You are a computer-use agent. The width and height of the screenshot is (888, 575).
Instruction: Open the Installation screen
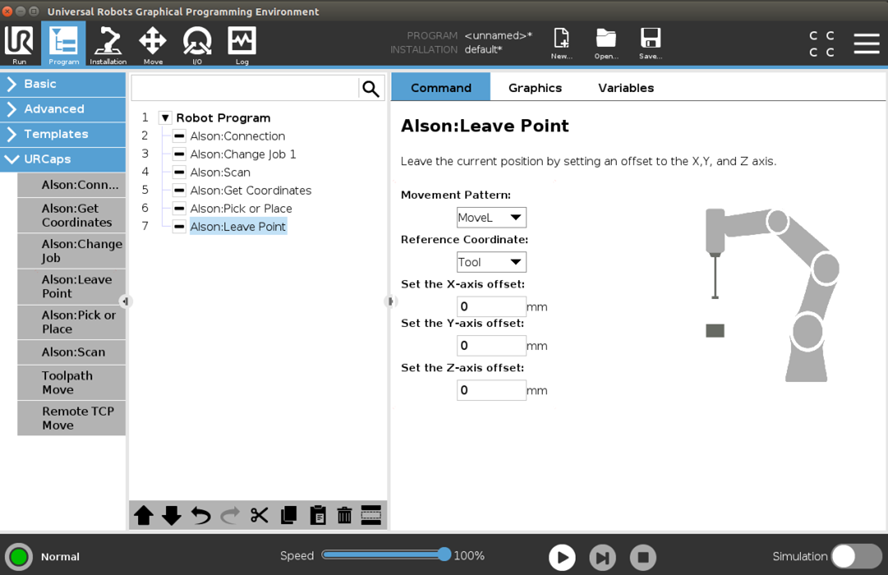tap(108, 45)
